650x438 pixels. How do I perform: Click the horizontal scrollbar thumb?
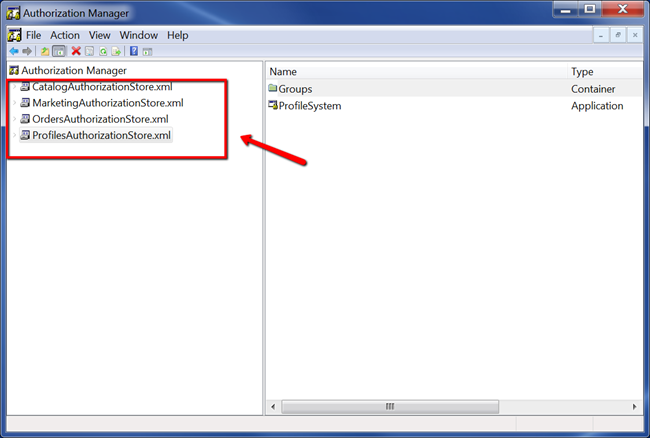point(390,407)
